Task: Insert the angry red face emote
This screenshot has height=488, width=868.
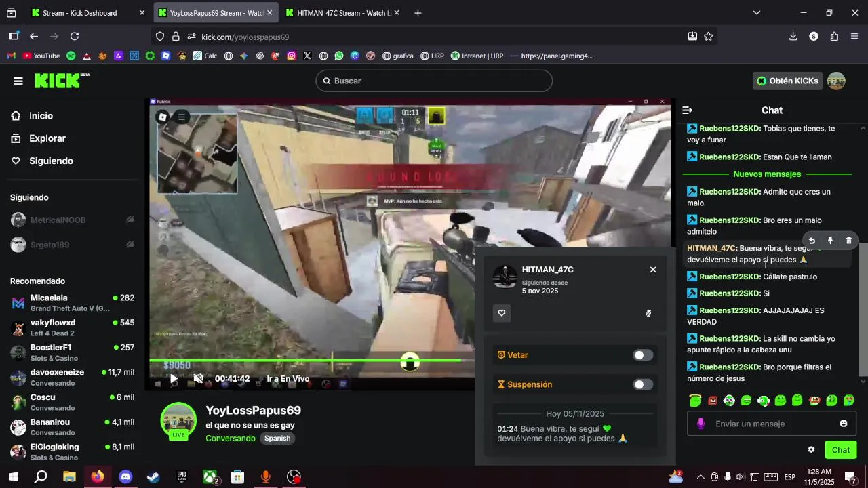Action: click(712, 401)
